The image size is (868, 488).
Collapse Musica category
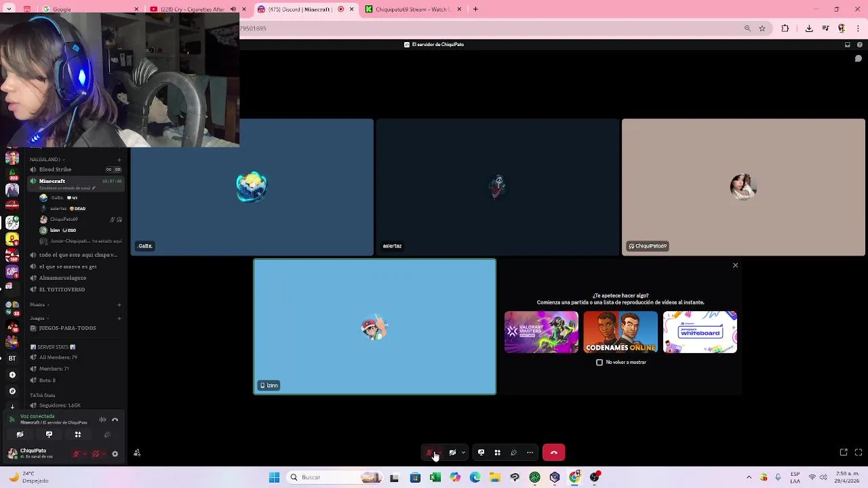pos(39,304)
